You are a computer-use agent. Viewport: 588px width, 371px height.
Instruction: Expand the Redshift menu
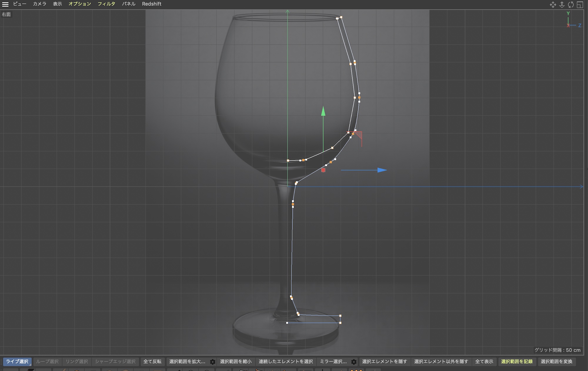(x=151, y=4)
